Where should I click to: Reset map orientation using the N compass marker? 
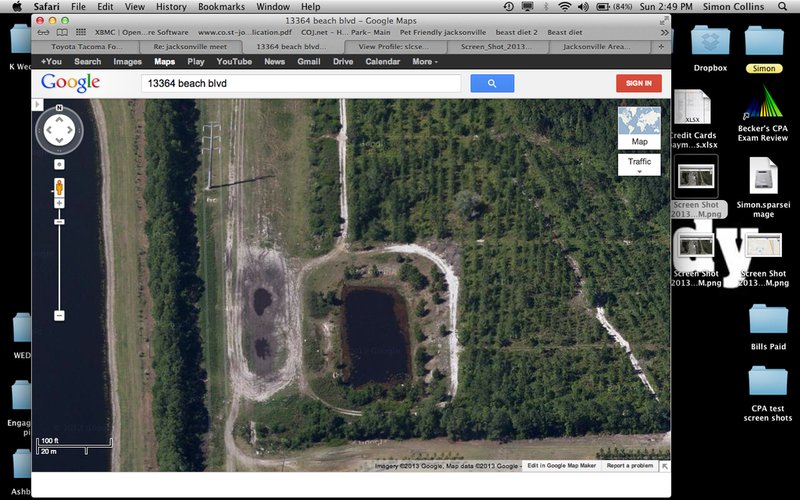click(59, 108)
